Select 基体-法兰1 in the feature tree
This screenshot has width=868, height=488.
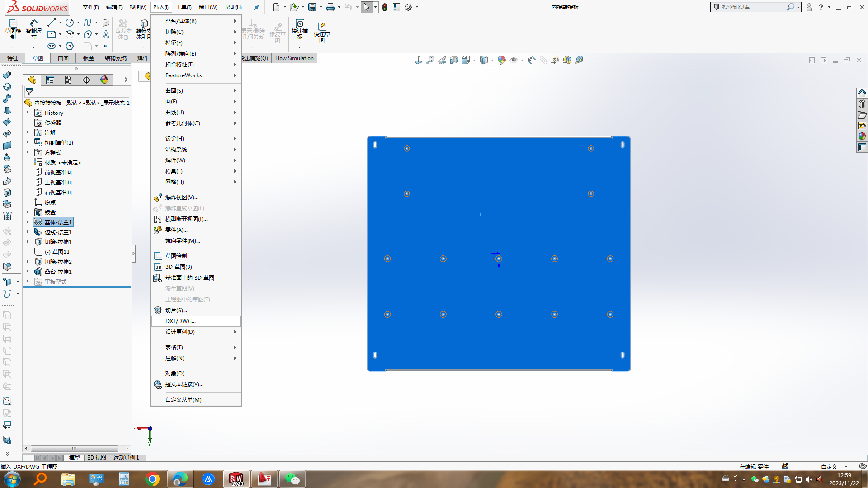[x=58, y=222]
